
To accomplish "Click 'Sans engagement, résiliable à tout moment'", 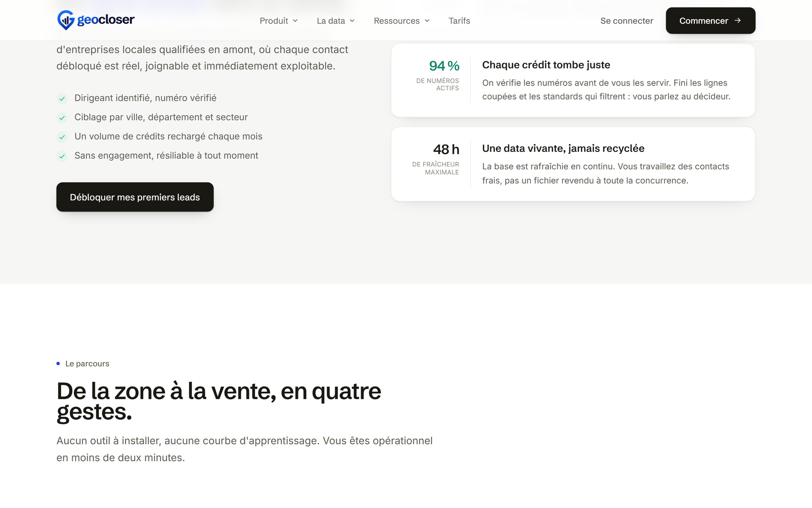I will pos(166,156).
